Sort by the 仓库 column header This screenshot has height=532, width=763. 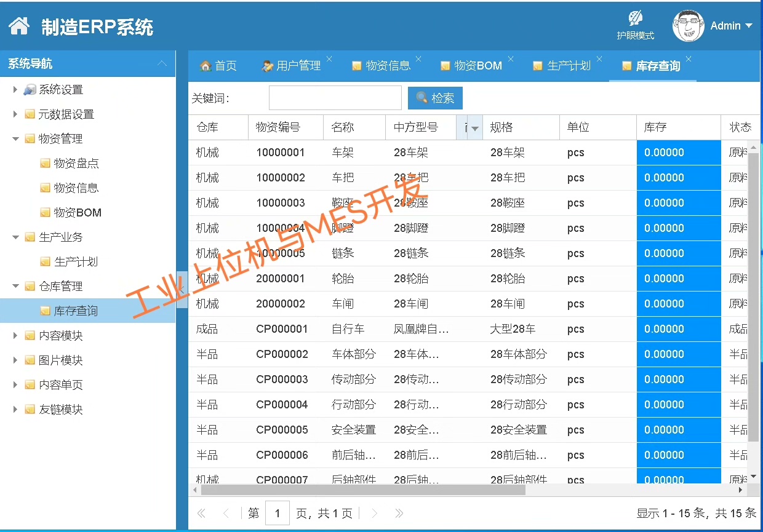pyautogui.click(x=218, y=127)
